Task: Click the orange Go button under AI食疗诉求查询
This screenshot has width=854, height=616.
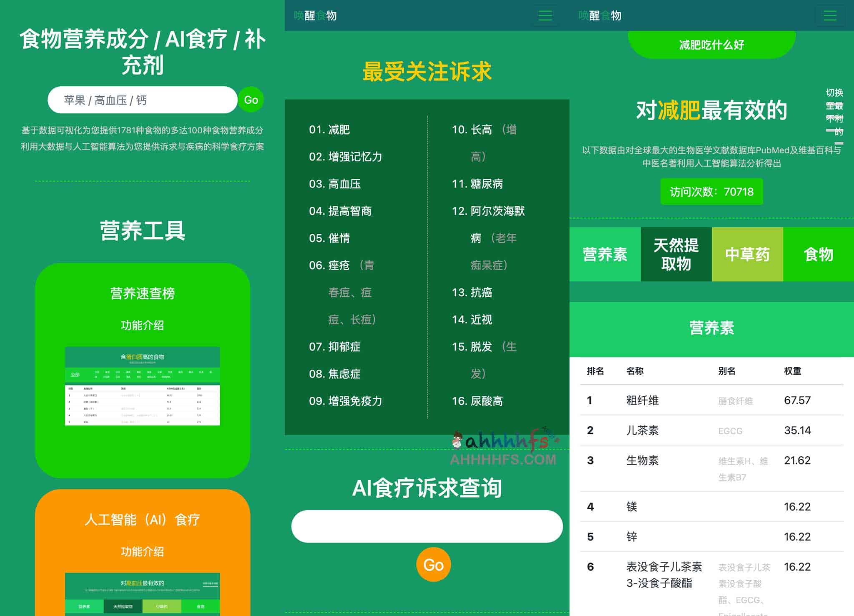Action: click(x=434, y=564)
